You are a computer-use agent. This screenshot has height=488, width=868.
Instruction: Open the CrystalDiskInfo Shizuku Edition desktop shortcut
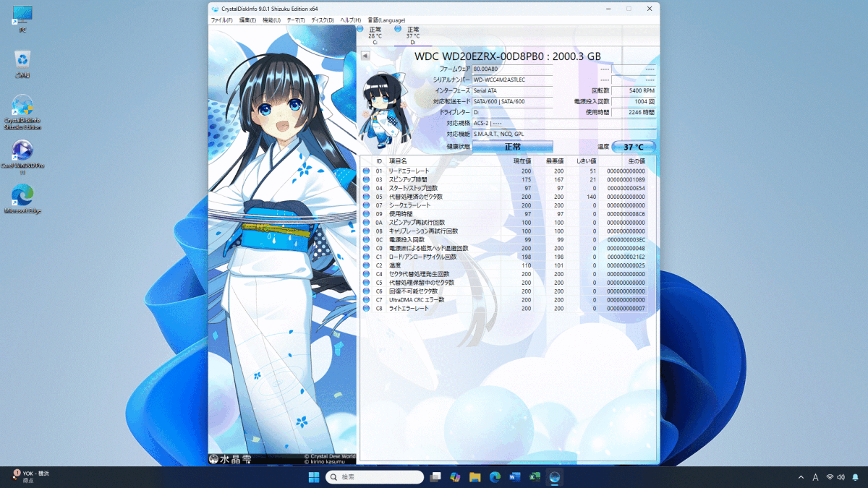[22, 112]
